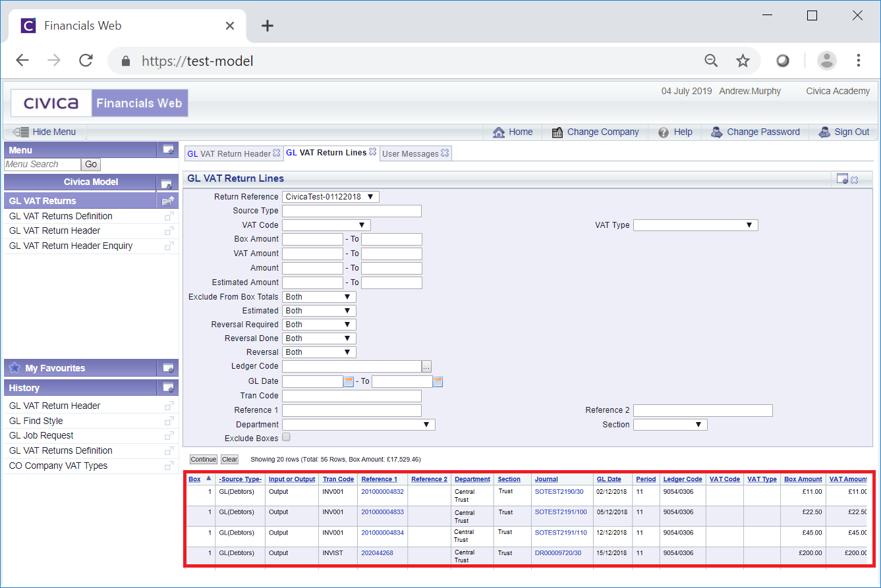Open a new browser tab
The width and height of the screenshot is (881, 588).
(x=267, y=26)
